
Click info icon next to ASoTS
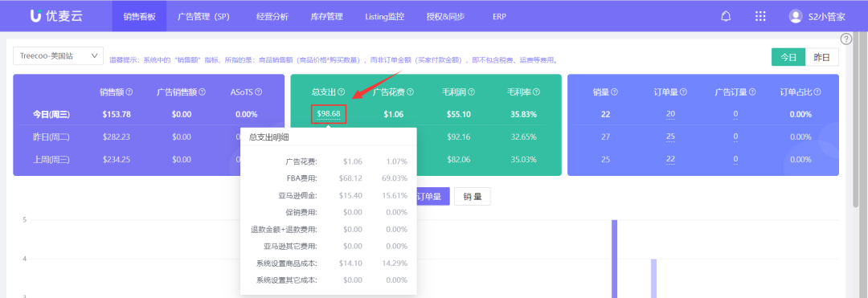(259, 92)
